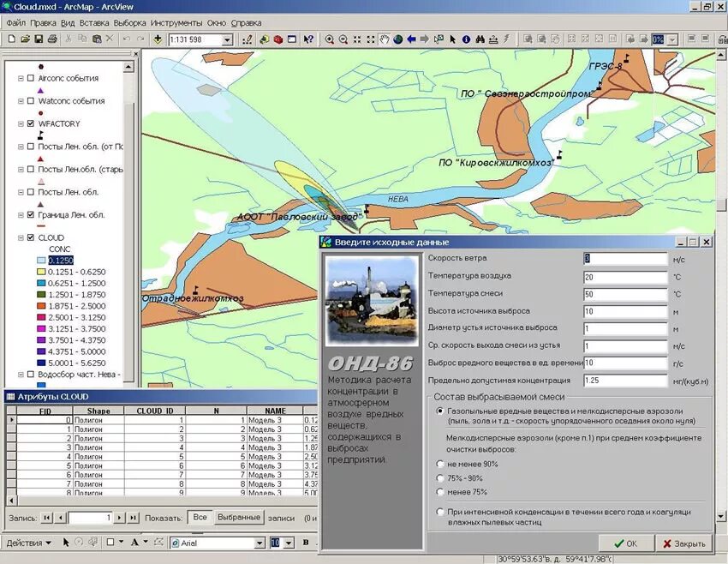Click the Add Data plus icon
Image resolution: width=728 pixels, height=564 pixels.
158,39
